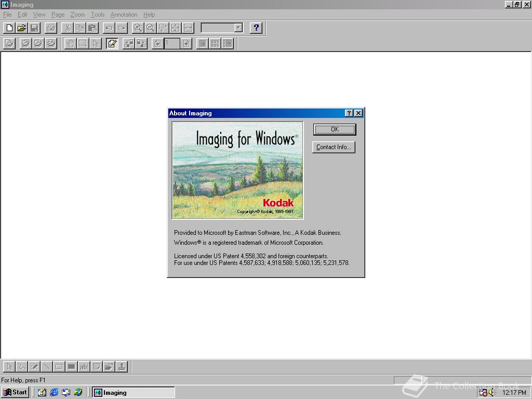Viewport: 532px width, 399px height.
Task: Scan a new document
Action: pos(9,44)
